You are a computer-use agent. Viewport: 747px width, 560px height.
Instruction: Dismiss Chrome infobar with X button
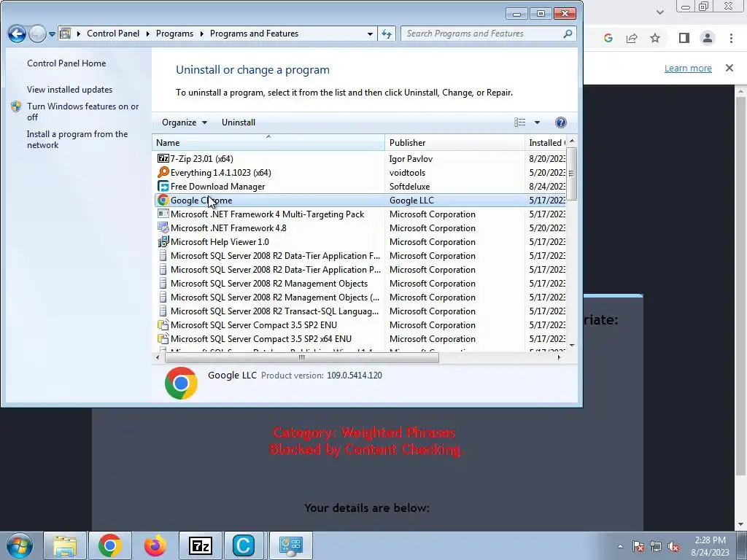tap(729, 68)
